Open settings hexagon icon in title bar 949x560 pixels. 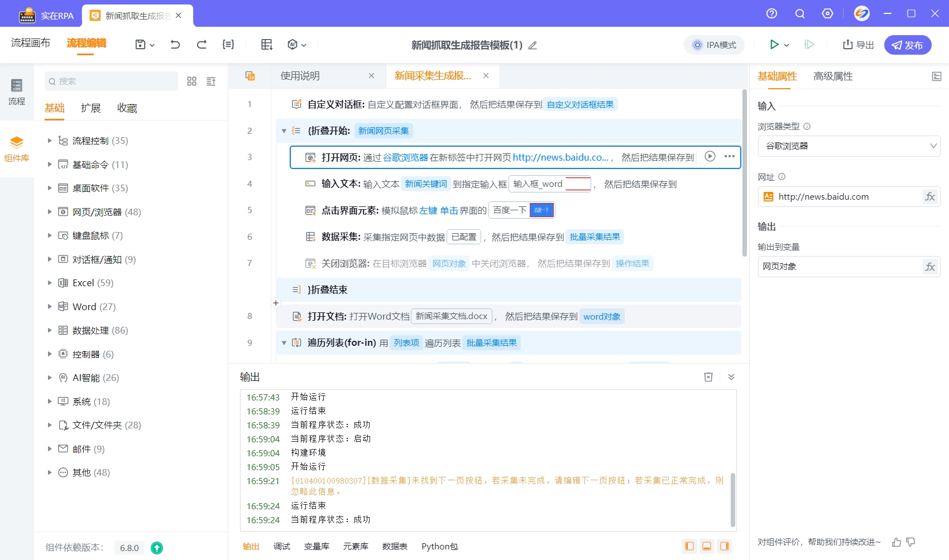828,13
